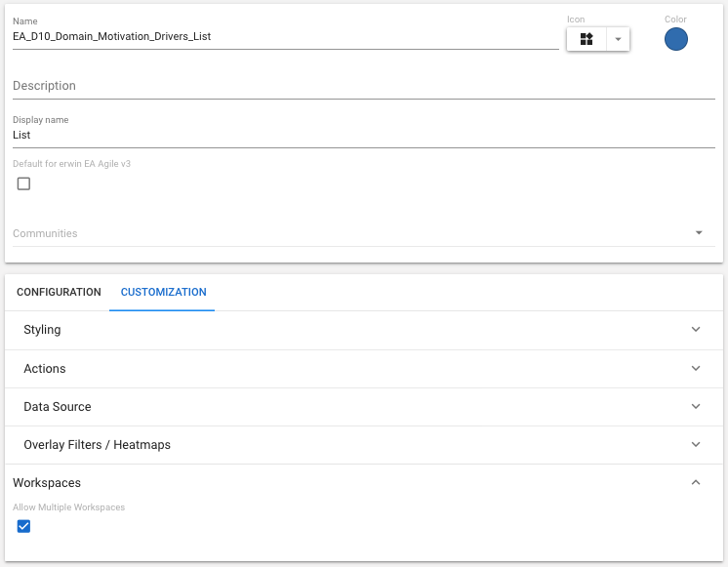
Task: Open the blue color swatch picker
Action: click(676, 39)
